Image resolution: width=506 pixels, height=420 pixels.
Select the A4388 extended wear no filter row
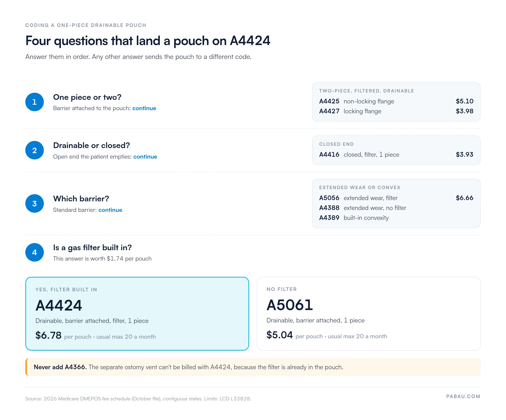396,208
